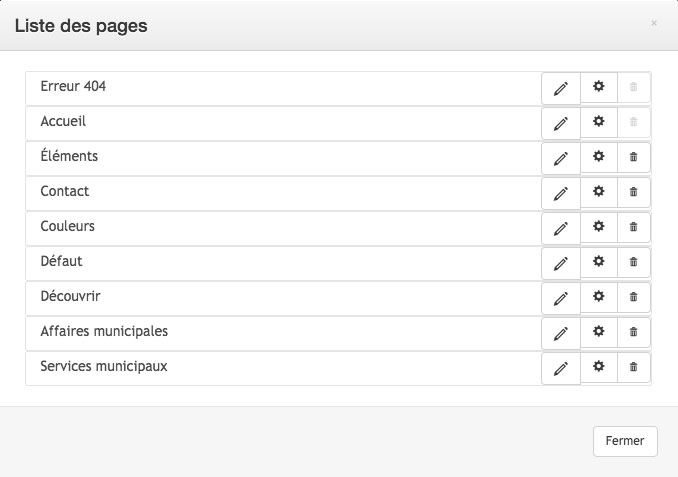
Task: Remove the Contact page with trash icon
Action: [633, 192]
